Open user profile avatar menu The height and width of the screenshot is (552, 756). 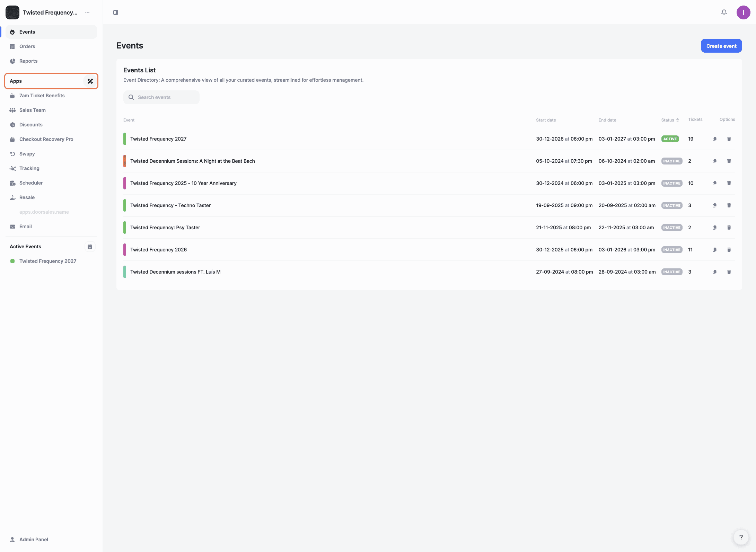[743, 12]
